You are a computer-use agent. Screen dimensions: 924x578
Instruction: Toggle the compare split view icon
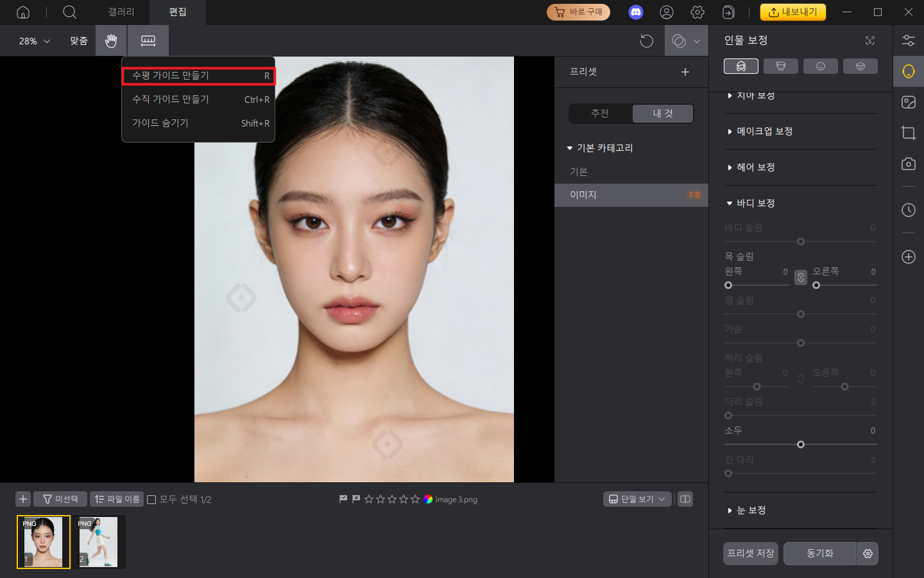point(685,499)
